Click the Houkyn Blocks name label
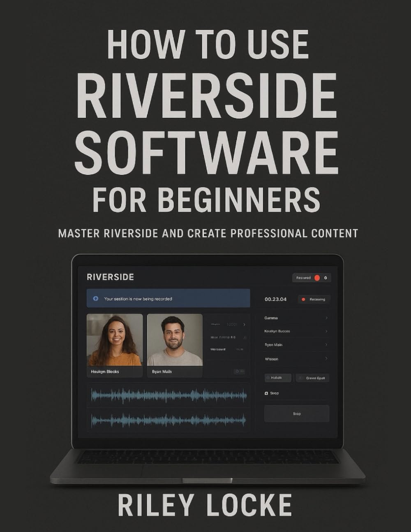411x532 pixels. 105,372
